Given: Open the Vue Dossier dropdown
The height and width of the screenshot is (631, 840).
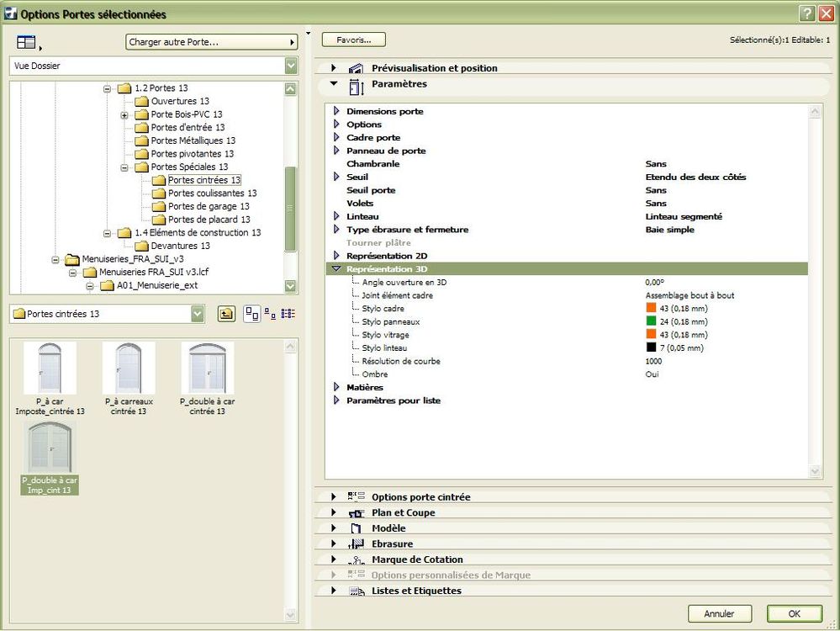Looking at the screenshot, I should [x=291, y=66].
